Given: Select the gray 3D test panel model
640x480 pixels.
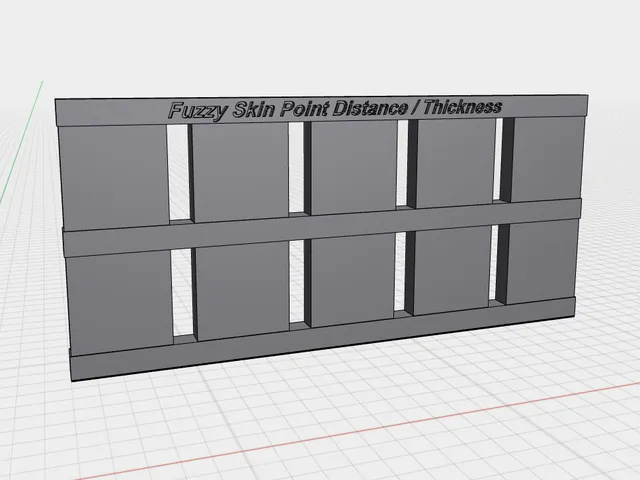Looking at the screenshot, I should 322,238.
